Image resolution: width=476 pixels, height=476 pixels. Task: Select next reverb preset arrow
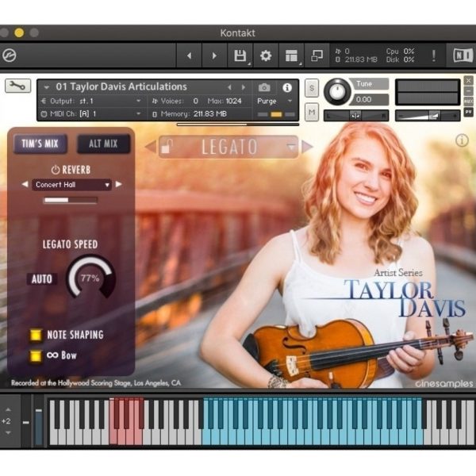coord(119,184)
